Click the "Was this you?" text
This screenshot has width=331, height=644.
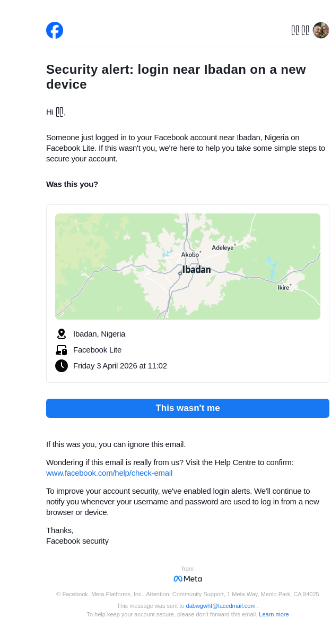coord(72,184)
